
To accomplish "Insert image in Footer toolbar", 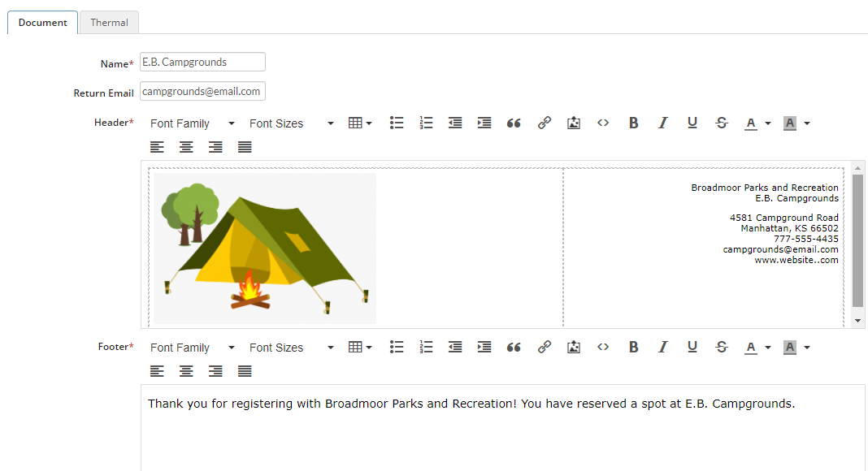I will 574,347.
